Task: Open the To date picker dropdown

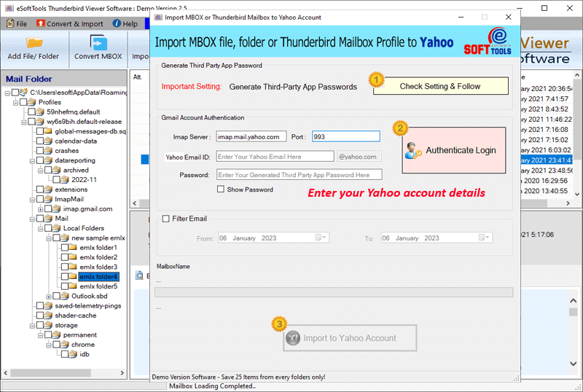Action: (x=484, y=238)
